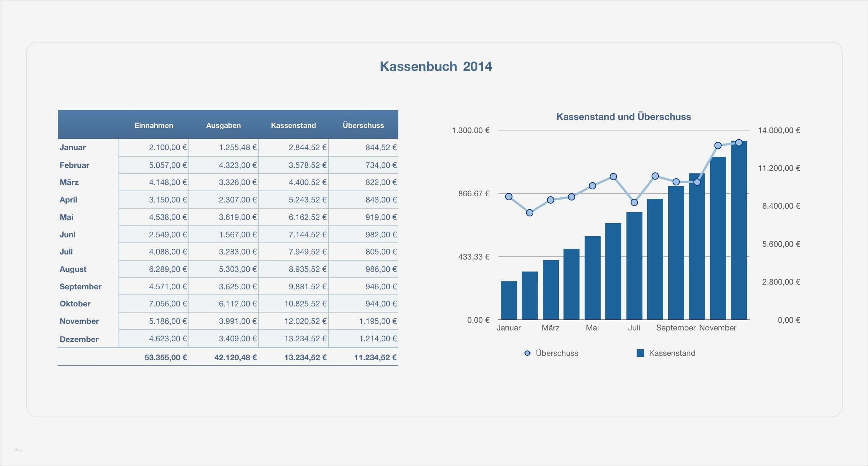
Task: Click the chart title Kassenstand und Überschuss
Action: [x=624, y=117]
